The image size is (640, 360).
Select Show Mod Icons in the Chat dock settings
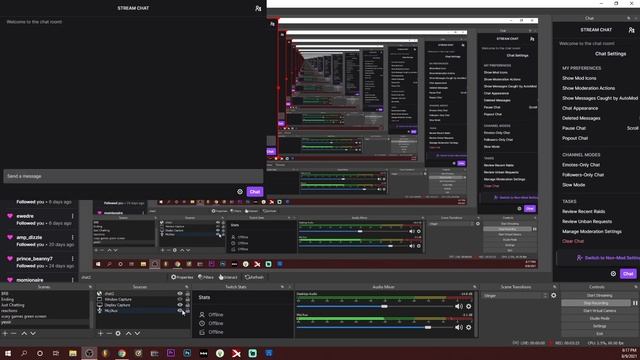[579, 78]
